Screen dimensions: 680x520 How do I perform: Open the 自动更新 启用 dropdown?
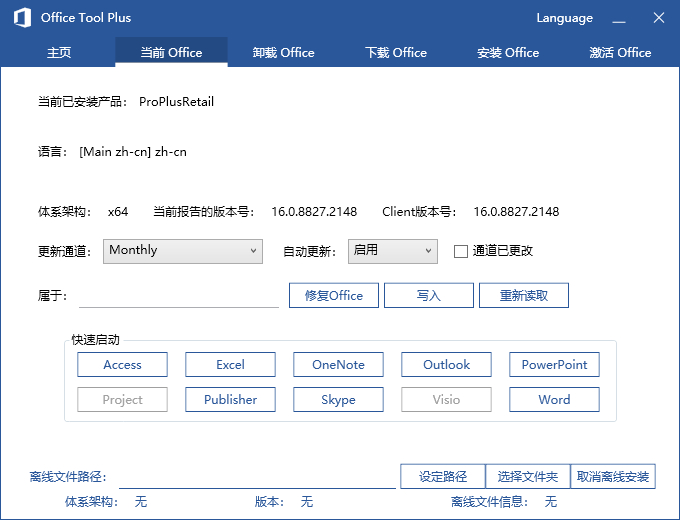[392, 251]
